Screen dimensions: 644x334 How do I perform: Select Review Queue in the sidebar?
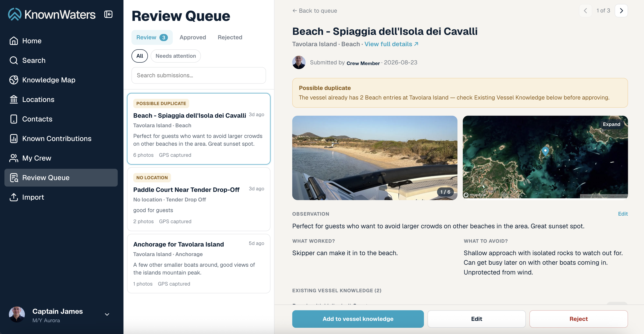pos(61,177)
